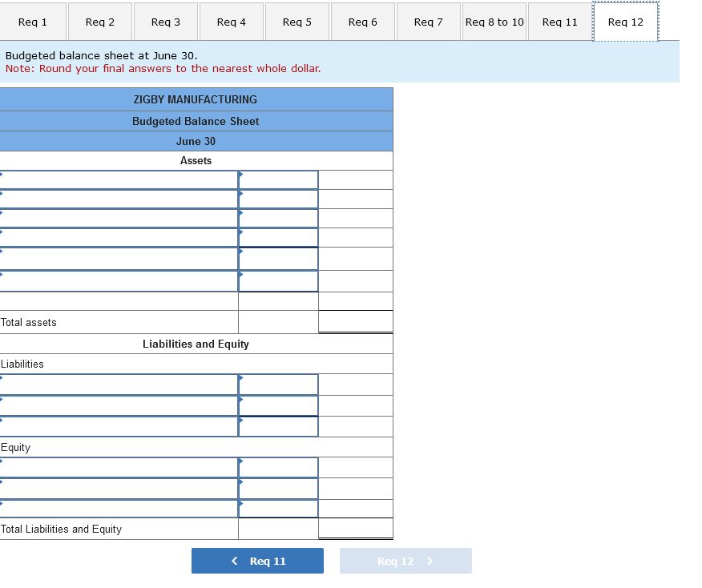This screenshot has width=702, height=588.
Task: Click the Total assets amount cell
Action: pyautogui.click(x=356, y=322)
